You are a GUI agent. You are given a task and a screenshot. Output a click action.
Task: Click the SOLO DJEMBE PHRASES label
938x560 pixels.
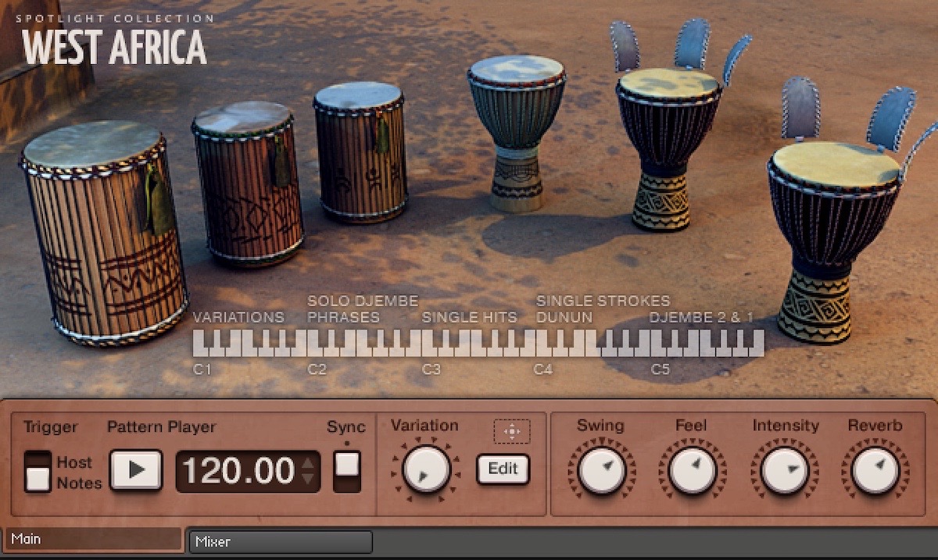click(x=363, y=309)
